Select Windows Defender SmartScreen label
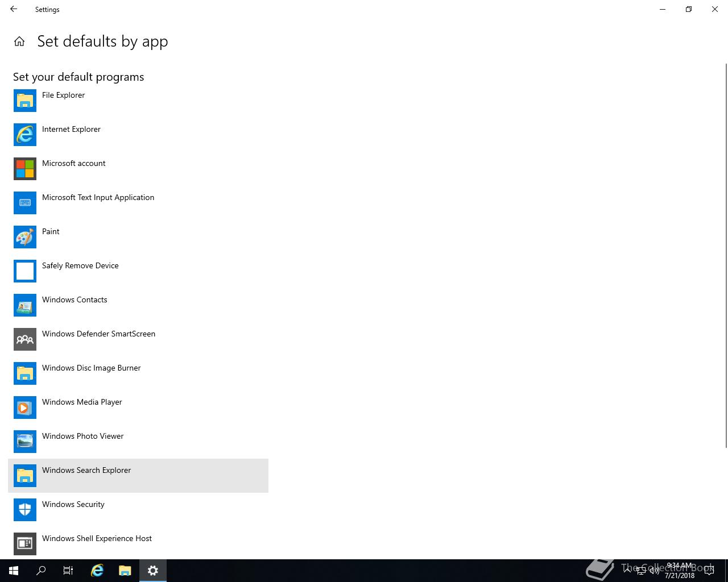This screenshot has width=728, height=582. tap(98, 334)
